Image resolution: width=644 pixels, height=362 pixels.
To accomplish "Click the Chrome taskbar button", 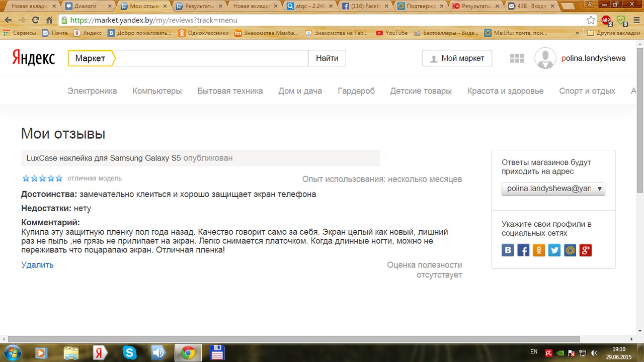I will pos(188,353).
